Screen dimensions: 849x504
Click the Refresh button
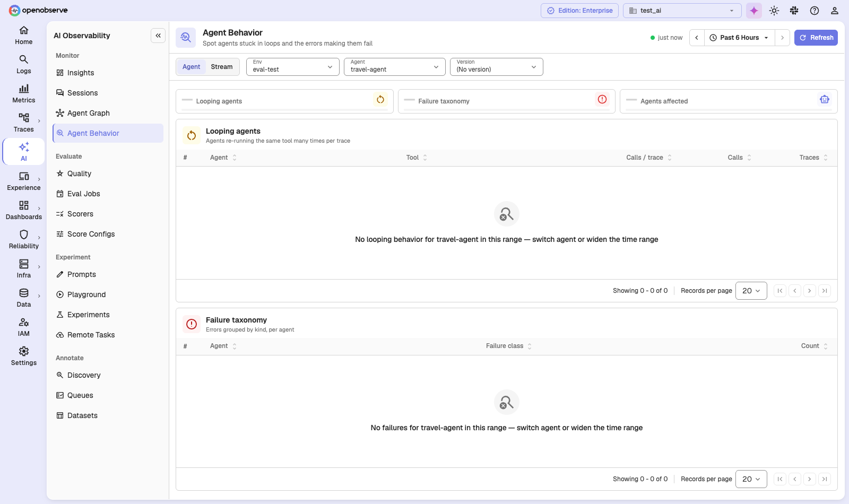pyautogui.click(x=816, y=38)
